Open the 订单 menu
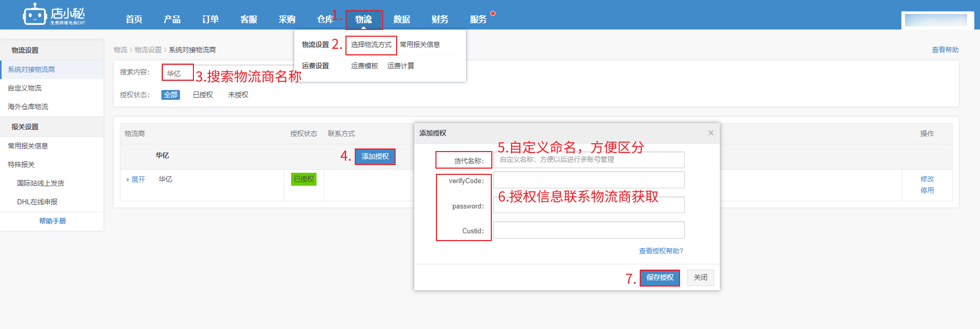980x329 pixels. click(x=210, y=19)
